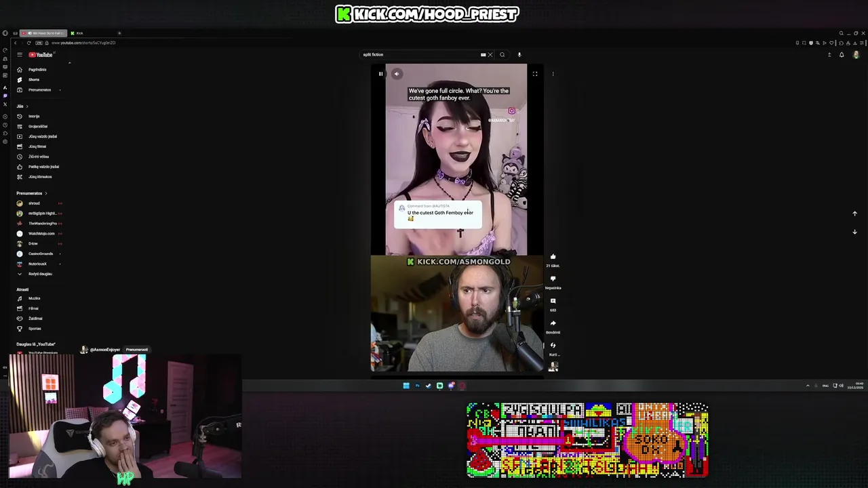Viewport: 868px width, 488px height.
Task: Dislike the Short with thumbs down
Action: (553, 279)
